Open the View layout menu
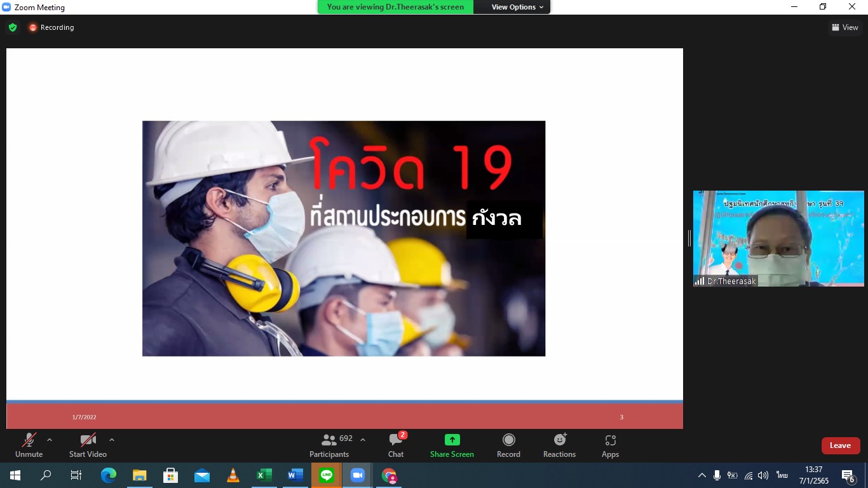This screenshot has width=868, height=488. pos(844,27)
